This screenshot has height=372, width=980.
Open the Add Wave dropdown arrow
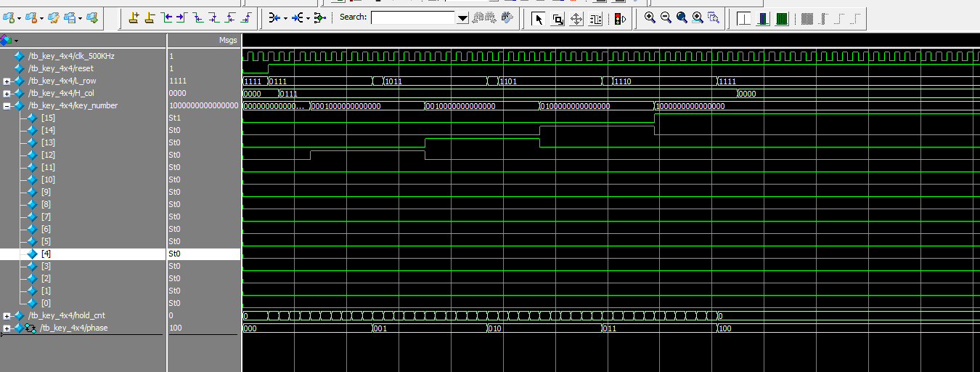[19, 17]
